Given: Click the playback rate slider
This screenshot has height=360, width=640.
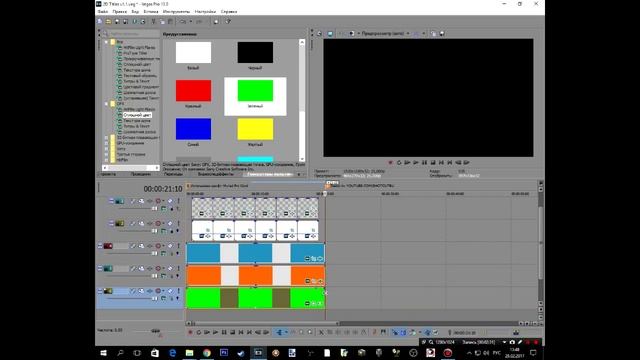Looking at the screenshot, I should pos(155,331).
